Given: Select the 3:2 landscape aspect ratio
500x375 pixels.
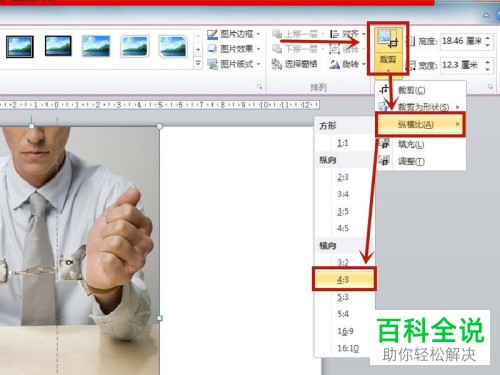Looking at the screenshot, I should coord(345,262).
